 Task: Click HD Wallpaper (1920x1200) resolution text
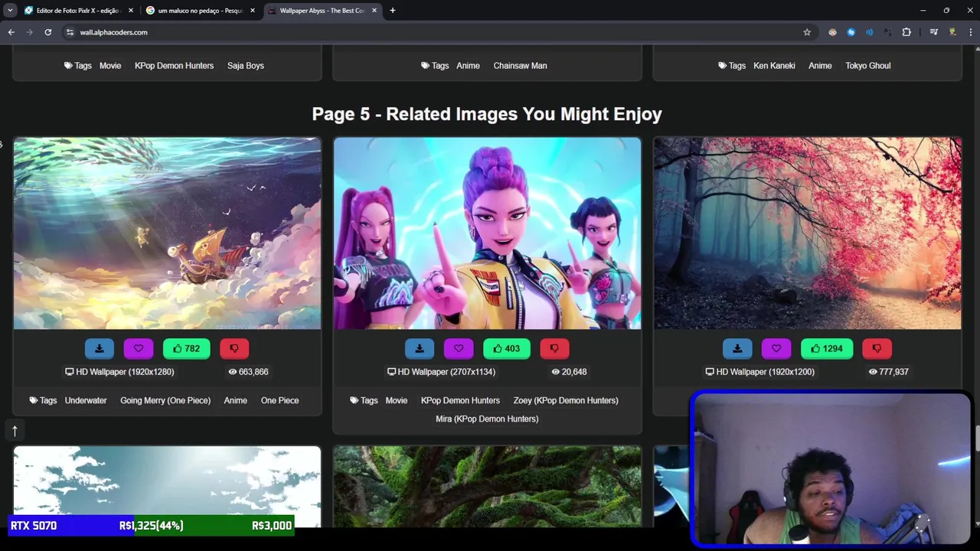pyautogui.click(x=759, y=372)
